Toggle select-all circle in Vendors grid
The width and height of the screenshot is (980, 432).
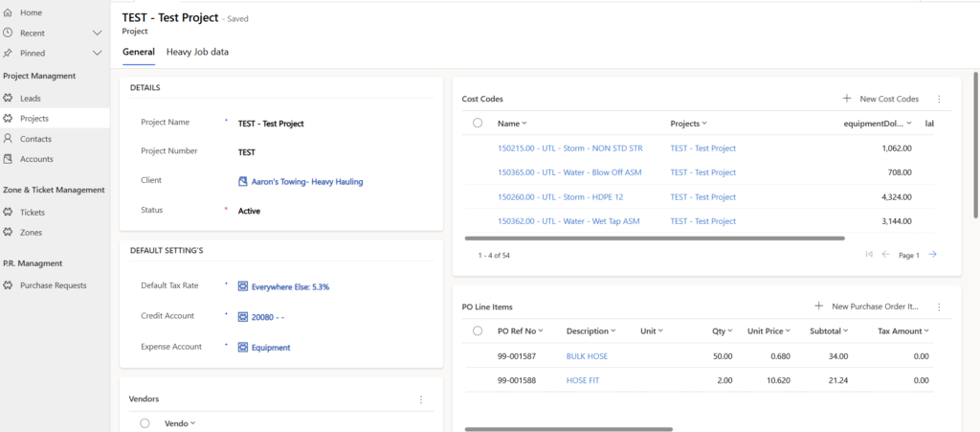tap(145, 422)
